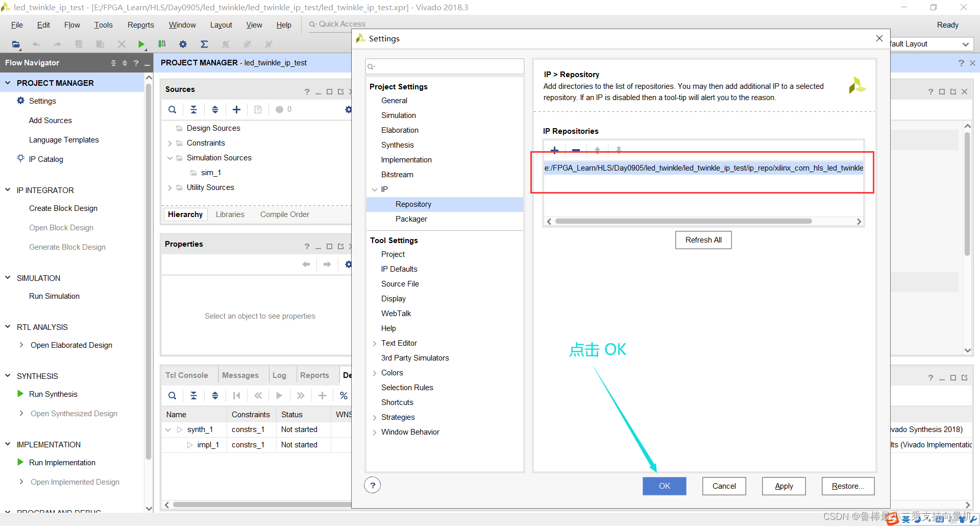Remove IP repository minus icon

576,150
